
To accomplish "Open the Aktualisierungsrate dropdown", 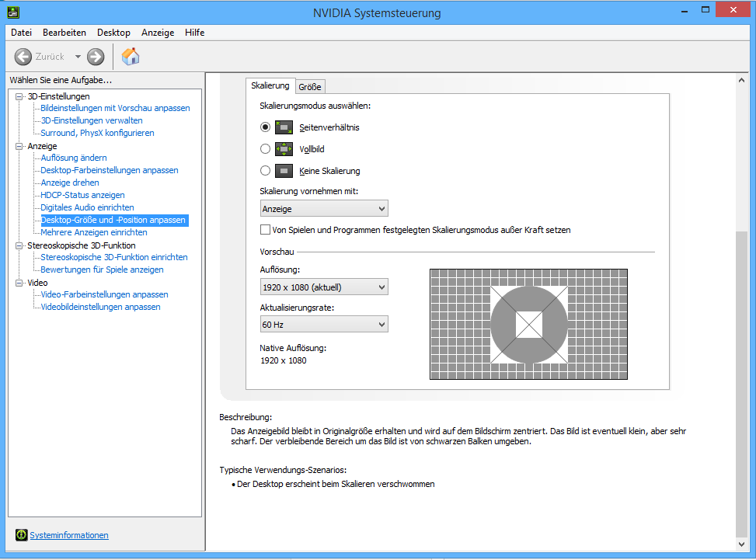I will coord(324,325).
